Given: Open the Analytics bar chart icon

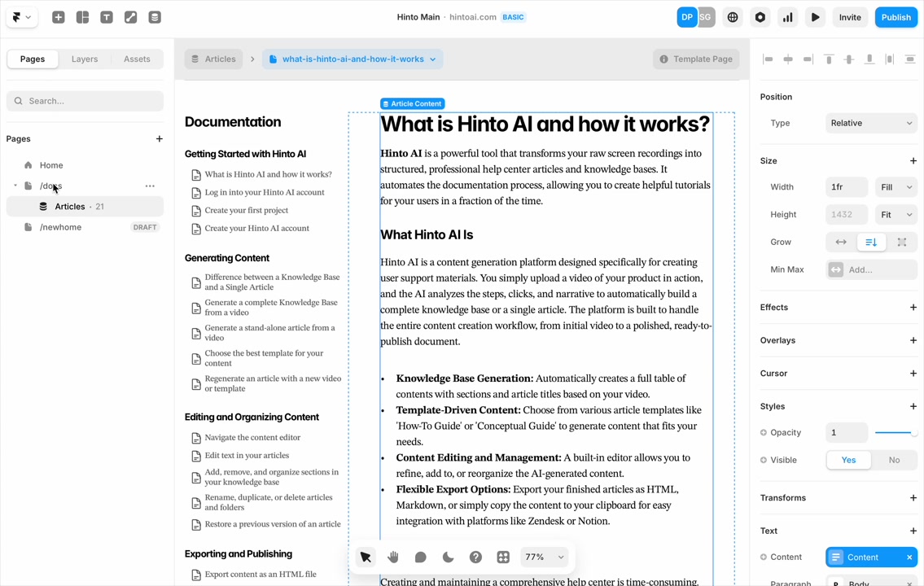Looking at the screenshot, I should coord(787,17).
